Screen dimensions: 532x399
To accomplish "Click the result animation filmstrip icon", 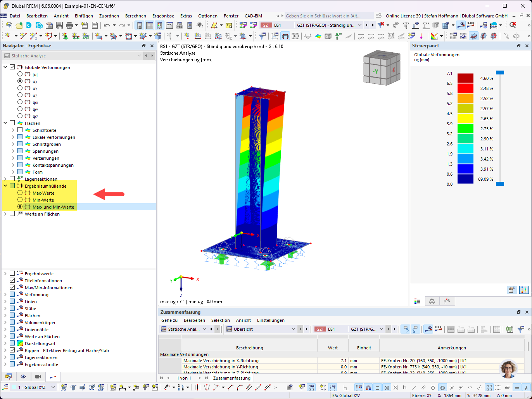I will (295, 36).
